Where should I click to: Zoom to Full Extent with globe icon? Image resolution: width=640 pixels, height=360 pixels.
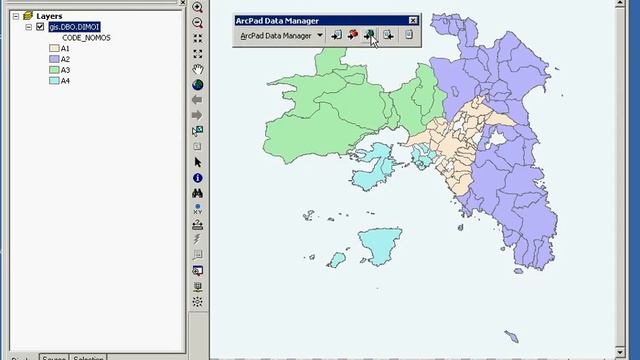point(198,85)
